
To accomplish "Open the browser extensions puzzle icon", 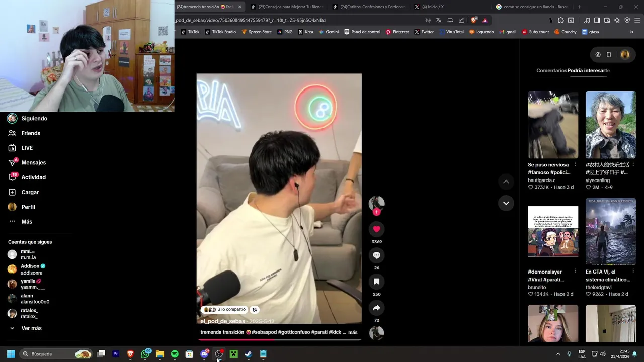I will 561,20.
